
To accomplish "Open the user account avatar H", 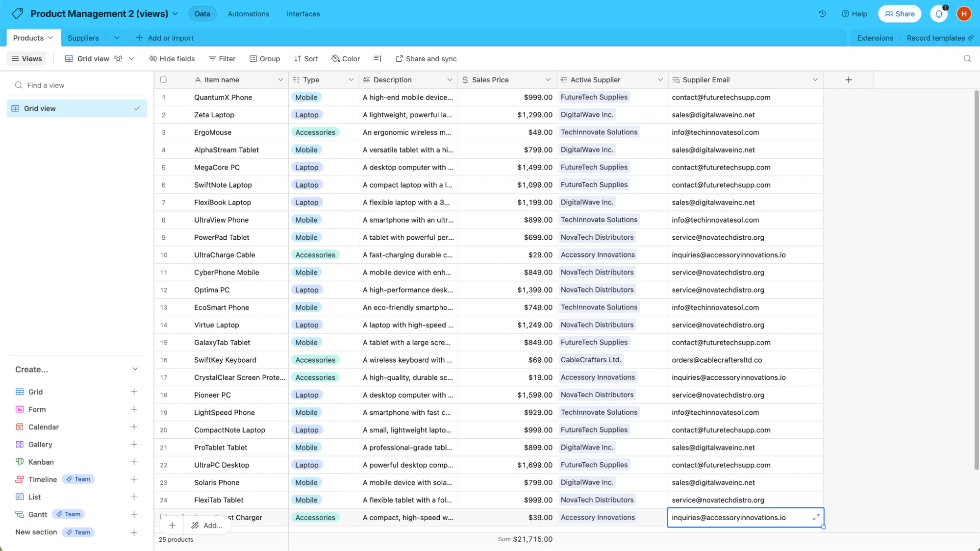I will coord(964,14).
